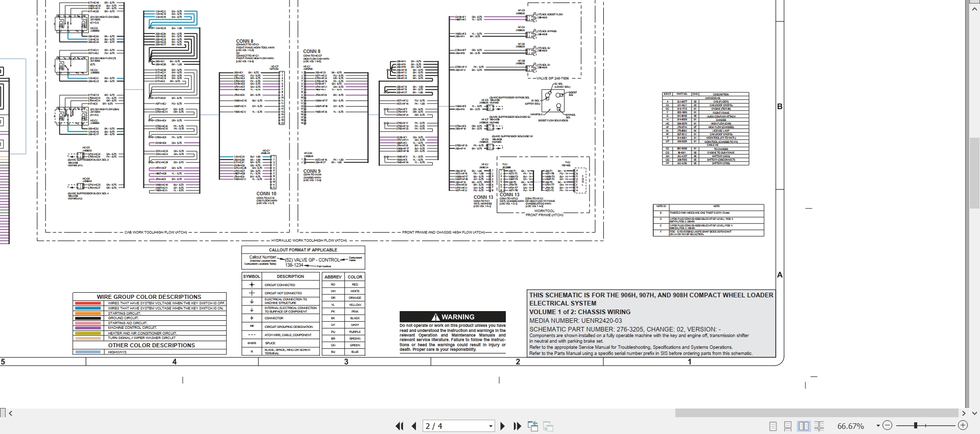Screen dimensions: 980x434
Task: Open the zoom percentage dropdown
Action: click(x=878, y=426)
